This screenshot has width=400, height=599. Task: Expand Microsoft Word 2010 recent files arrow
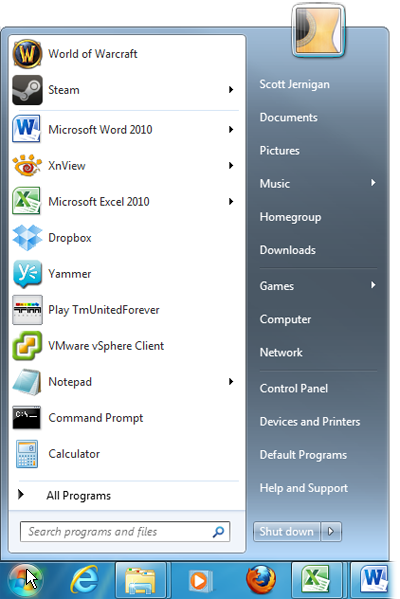[x=231, y=130]
